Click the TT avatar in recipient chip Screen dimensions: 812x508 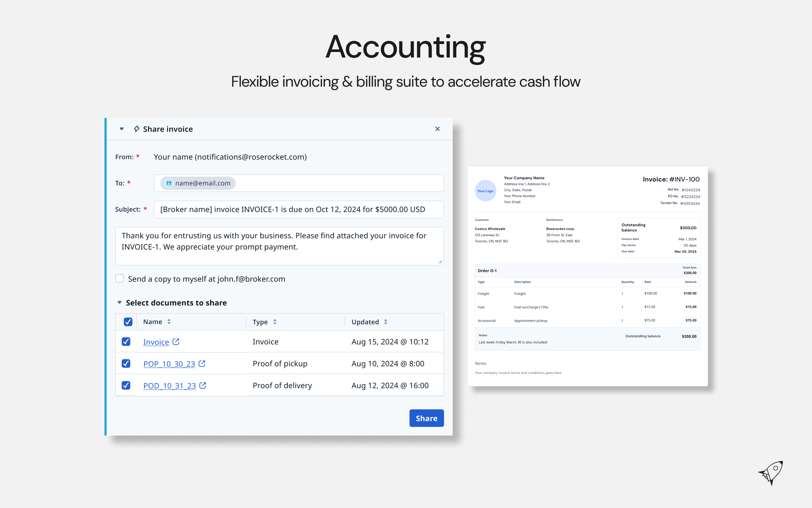(169, 183)
